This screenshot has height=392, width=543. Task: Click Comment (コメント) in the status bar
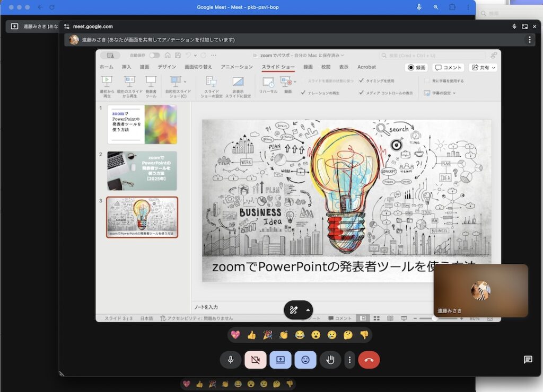pyautogui.click(x=340, y=318)
